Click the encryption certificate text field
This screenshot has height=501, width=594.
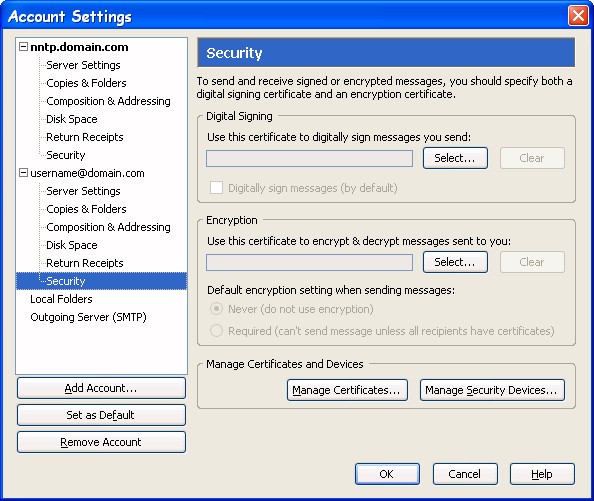click(x=310, y=262)
